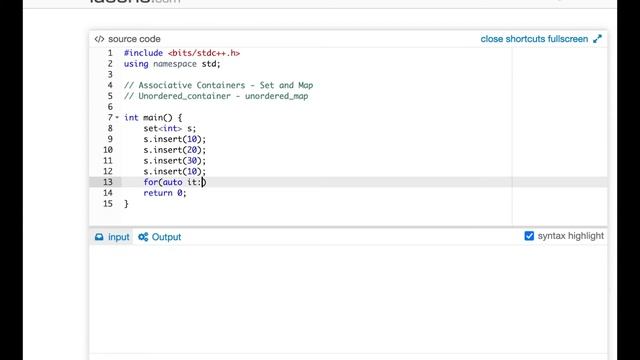Click the 's.insert(30);' line
Screen dimensions: 640x360
(175, 160)
